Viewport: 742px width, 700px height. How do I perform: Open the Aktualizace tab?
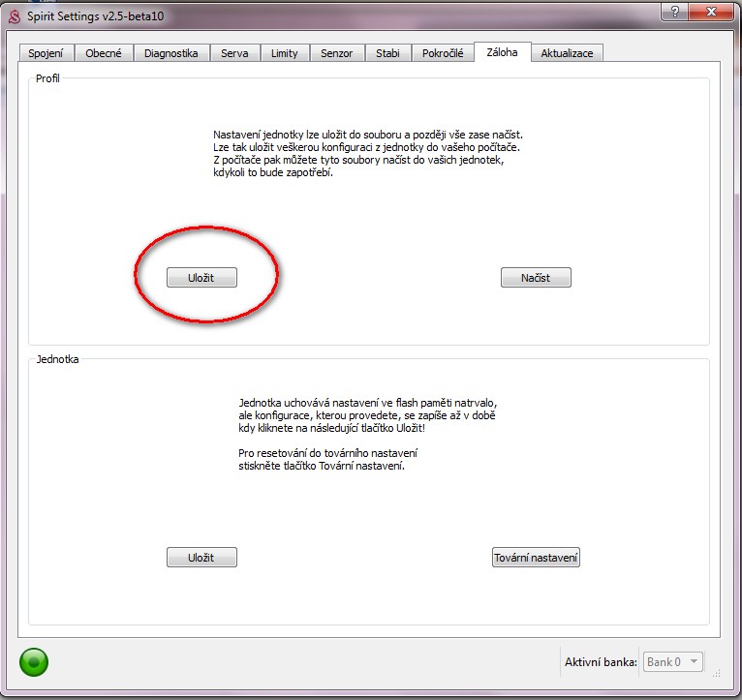tap(568, 53)
